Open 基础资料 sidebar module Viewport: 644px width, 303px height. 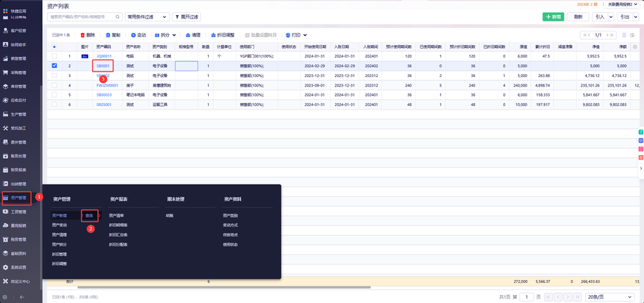(x=15, y=254)
